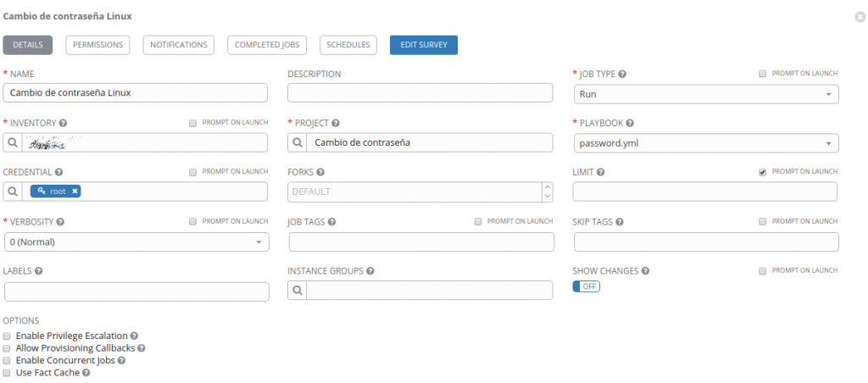Click into the Limit input field
This screenshot has height=383, width=868.
coord(704,191)
